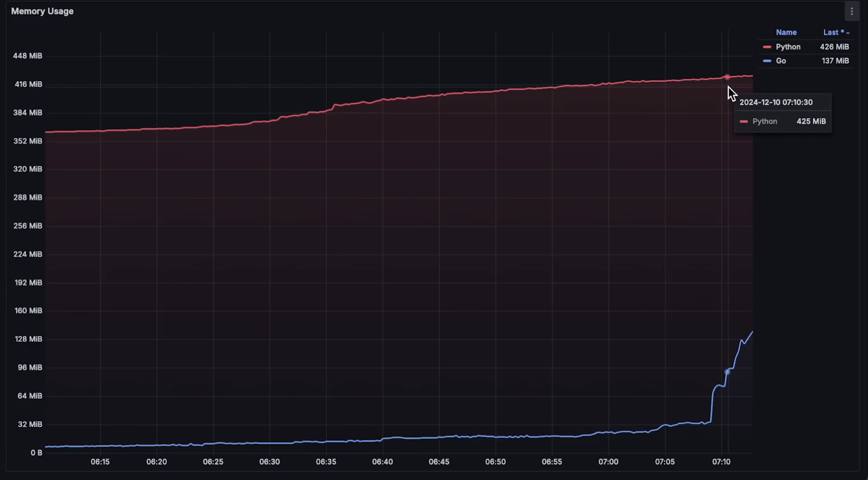Click Python's 426 MiB legend value

(x=834, y=47)
